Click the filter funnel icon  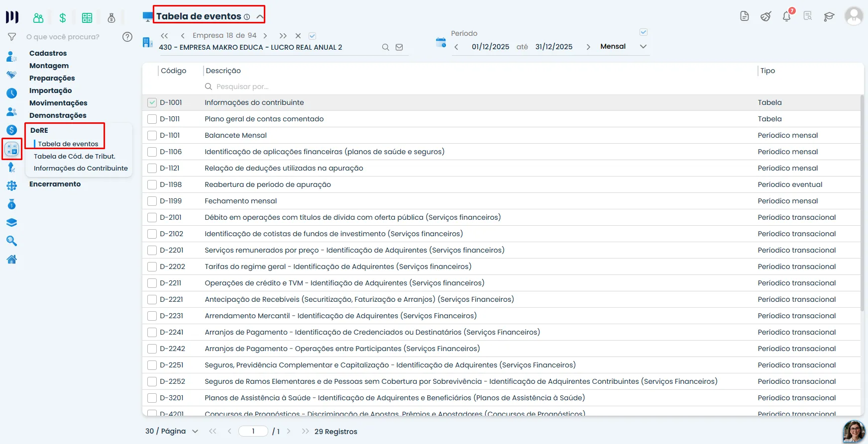[12, 37]
